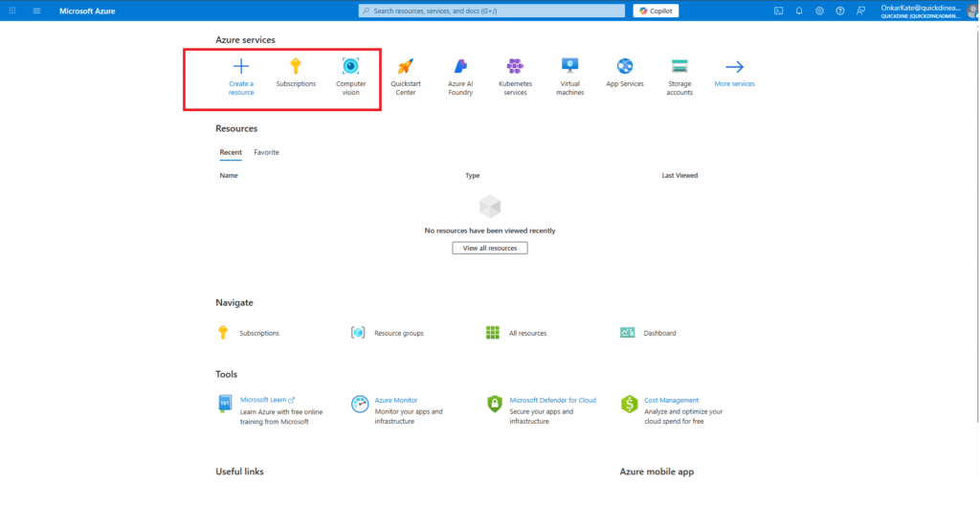The width and height of the screenshot is (980, 506).
Task: Click the Microsoft Learn book icon
Action: (225, 404)
